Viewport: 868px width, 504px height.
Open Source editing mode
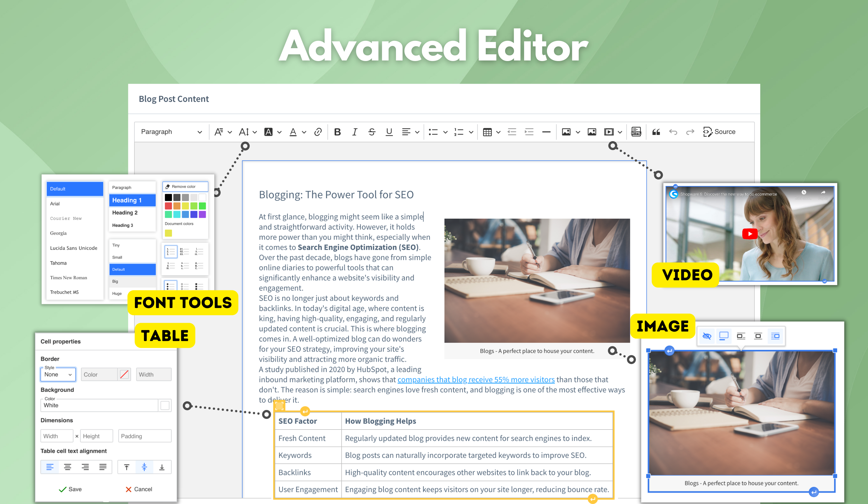[719, 132]
